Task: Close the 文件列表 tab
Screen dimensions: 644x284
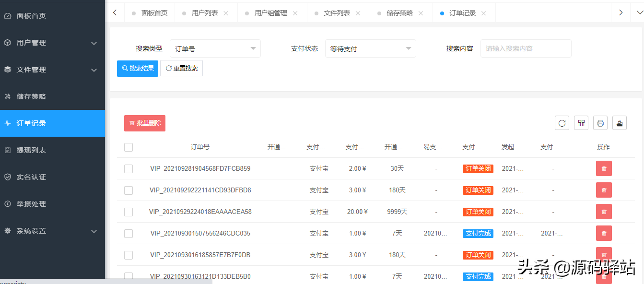Action: click(358, 13)
